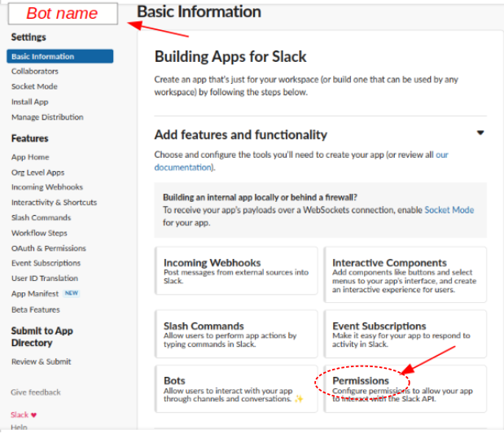Click the Socket Mode link in the notice

click(x=449, y=210)
